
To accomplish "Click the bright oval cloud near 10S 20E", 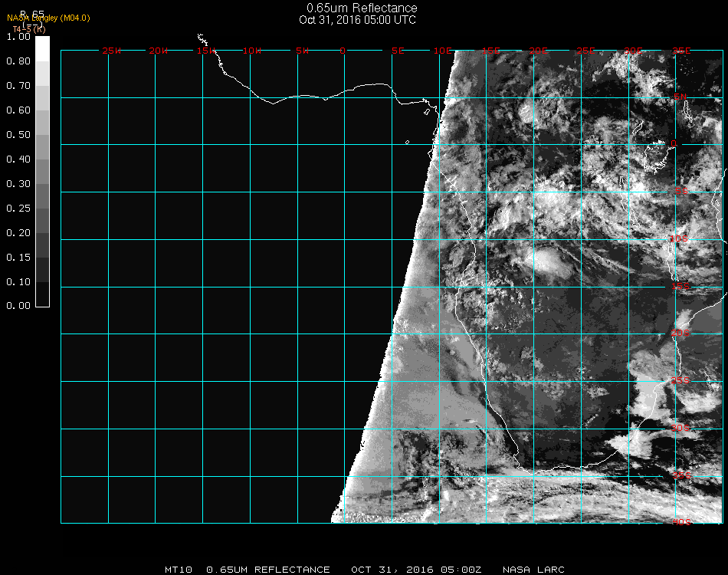I will coord(546,261).
